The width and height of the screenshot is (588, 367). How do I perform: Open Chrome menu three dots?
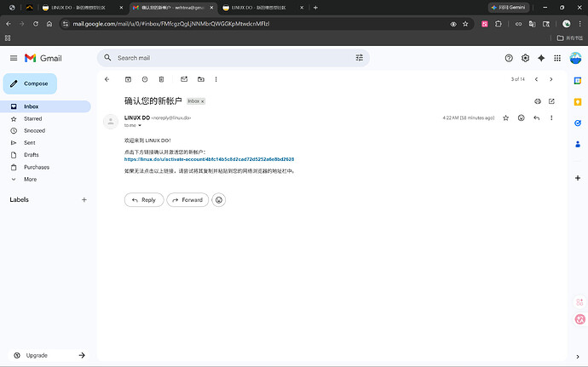coord(580,24)
